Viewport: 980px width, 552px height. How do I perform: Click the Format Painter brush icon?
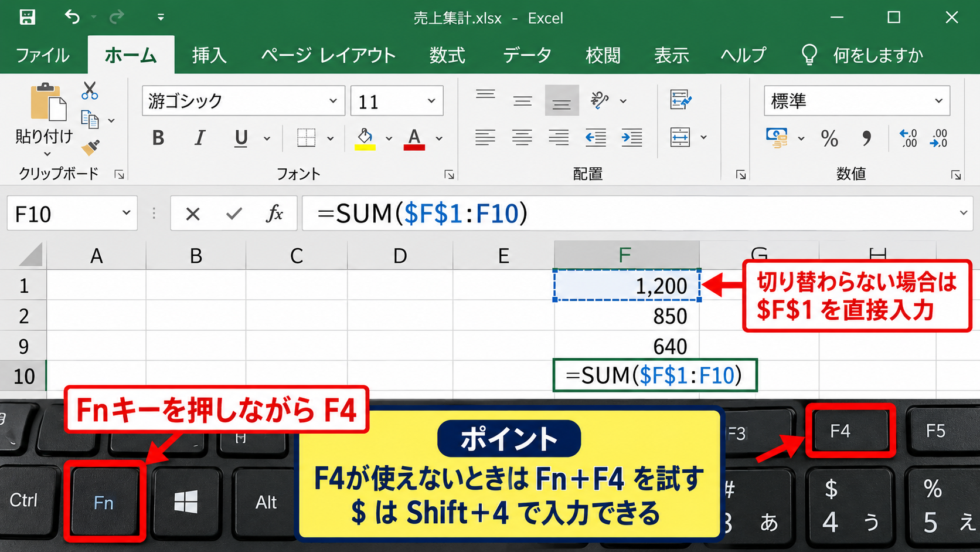[90, 147]
